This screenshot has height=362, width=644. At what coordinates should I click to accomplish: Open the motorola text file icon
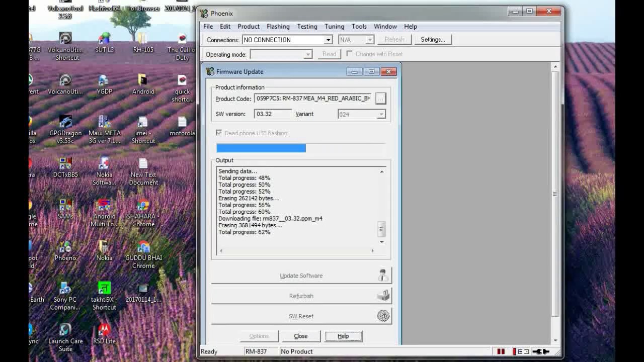pos(182,126)
